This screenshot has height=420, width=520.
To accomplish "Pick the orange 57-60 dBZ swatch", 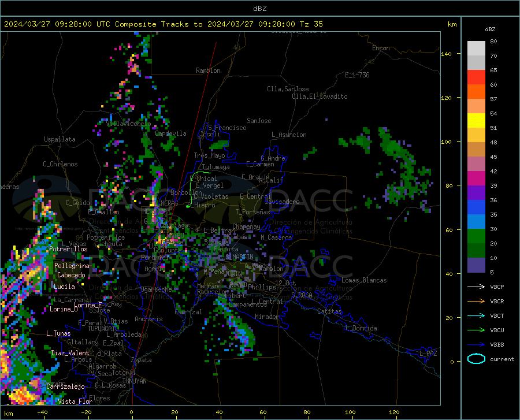I will tap(476, 92).
